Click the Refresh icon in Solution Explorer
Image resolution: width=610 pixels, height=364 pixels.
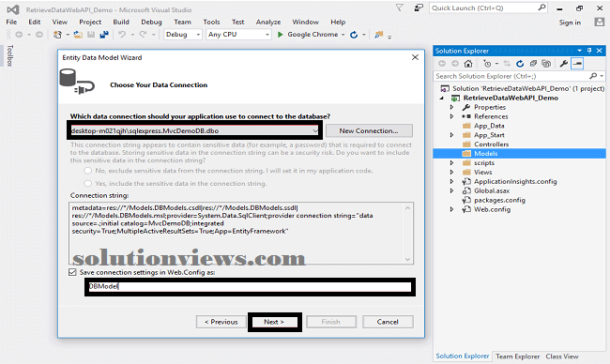coord(520,64)
